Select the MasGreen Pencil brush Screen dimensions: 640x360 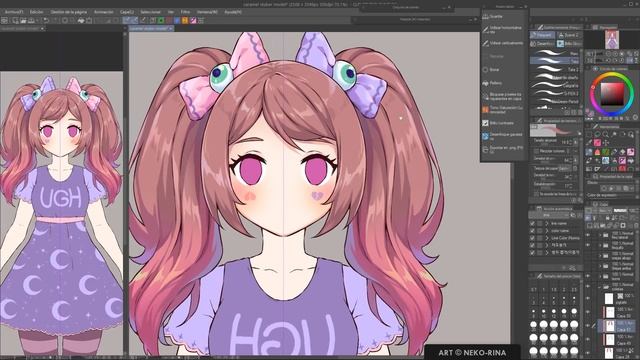pos(555,101)
